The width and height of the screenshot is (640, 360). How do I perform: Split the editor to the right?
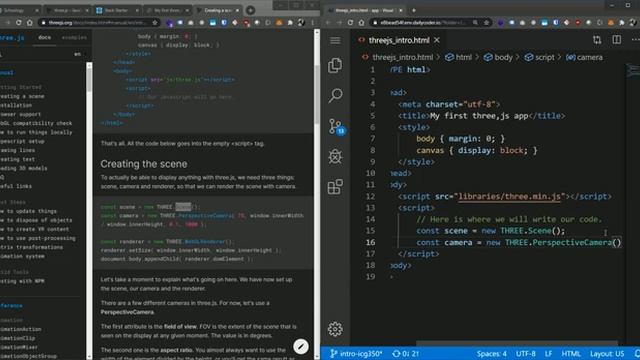[x=616, y=40]
